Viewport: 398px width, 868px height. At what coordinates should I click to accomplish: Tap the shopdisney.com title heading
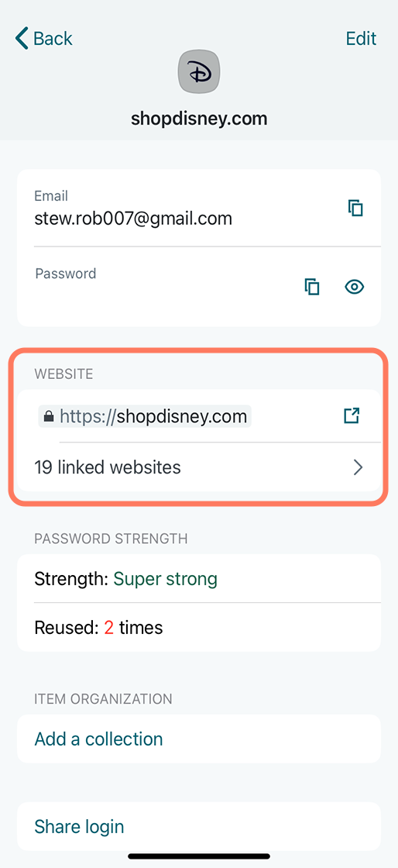199,118
